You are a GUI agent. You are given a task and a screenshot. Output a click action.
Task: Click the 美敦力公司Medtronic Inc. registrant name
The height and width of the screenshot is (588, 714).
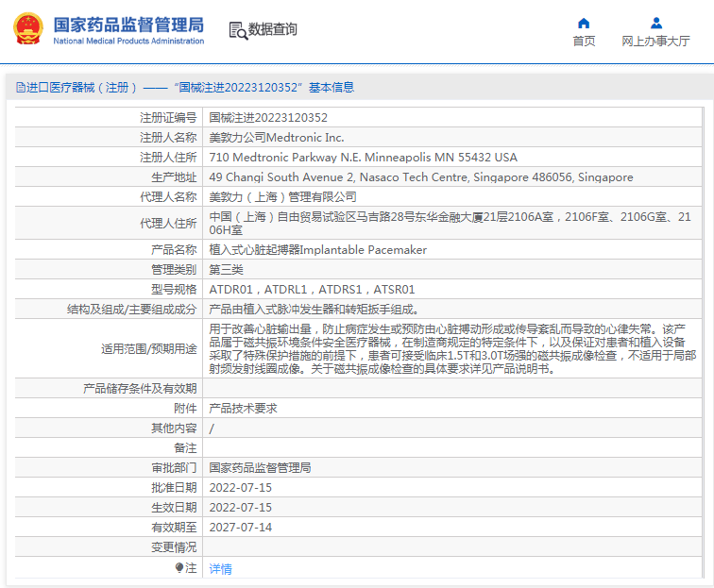276,138
